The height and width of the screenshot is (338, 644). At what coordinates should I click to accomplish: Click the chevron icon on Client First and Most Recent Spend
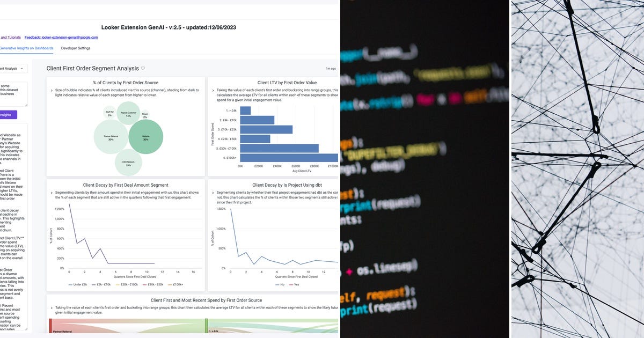click(50, 307)
